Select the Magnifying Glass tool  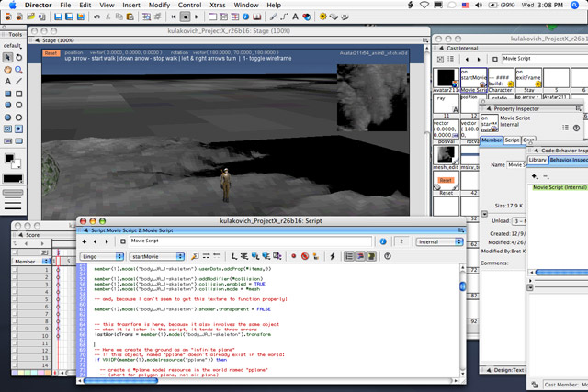(x=18, y=70)
